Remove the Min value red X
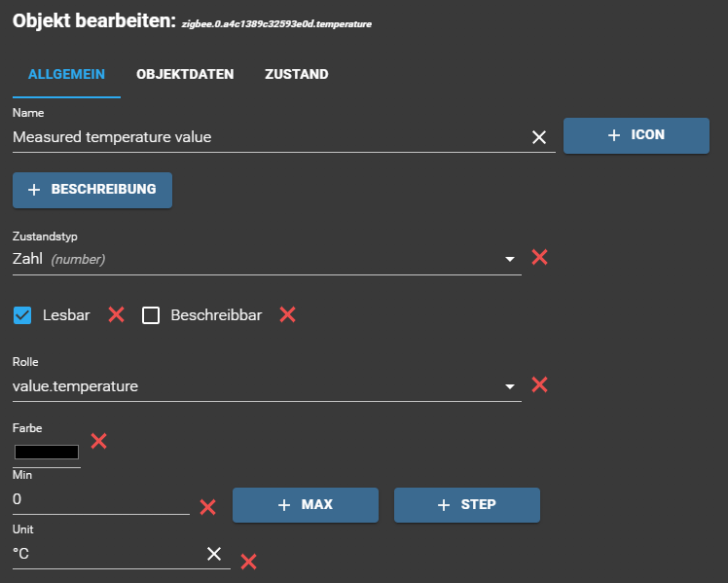 pos(207,506)
